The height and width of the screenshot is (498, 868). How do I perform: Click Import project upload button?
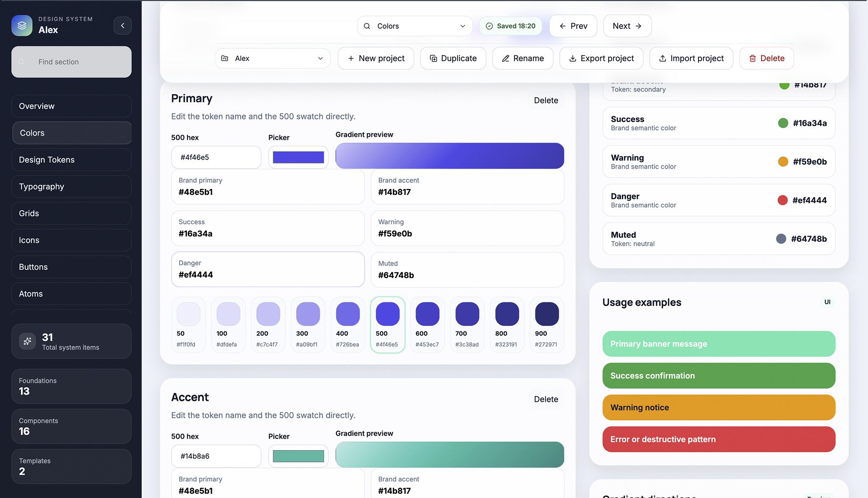click(x=691, y=58)
